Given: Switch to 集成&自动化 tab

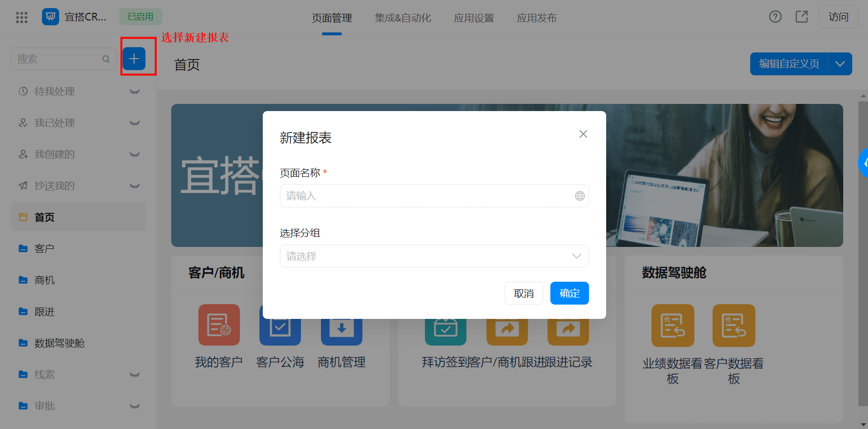Looking at the screenshot, I should 403,18.
